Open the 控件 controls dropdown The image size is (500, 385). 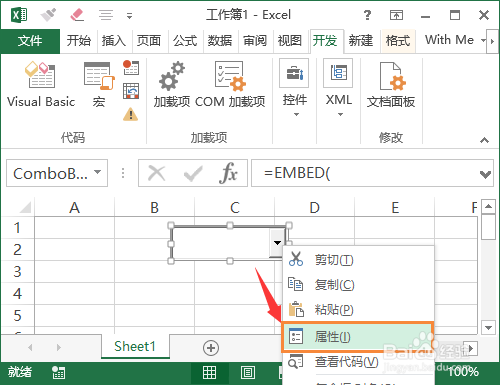tap(294, 88)
